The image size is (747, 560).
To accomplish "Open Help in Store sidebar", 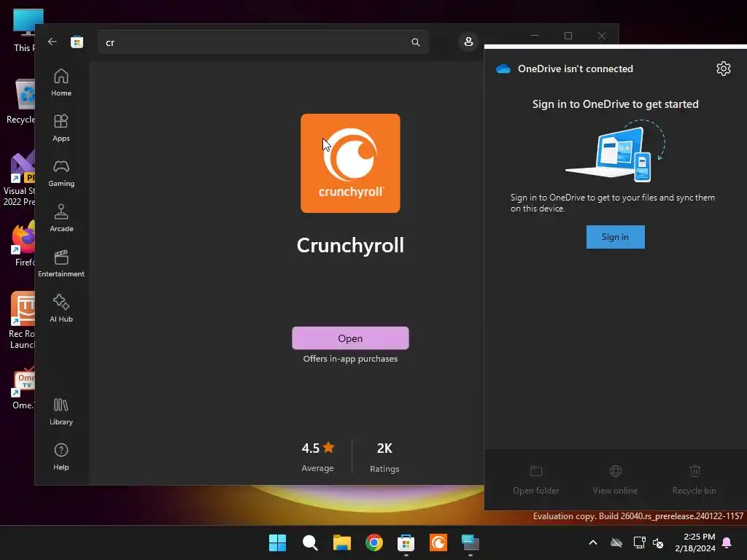I will click(x=61, y=457).
